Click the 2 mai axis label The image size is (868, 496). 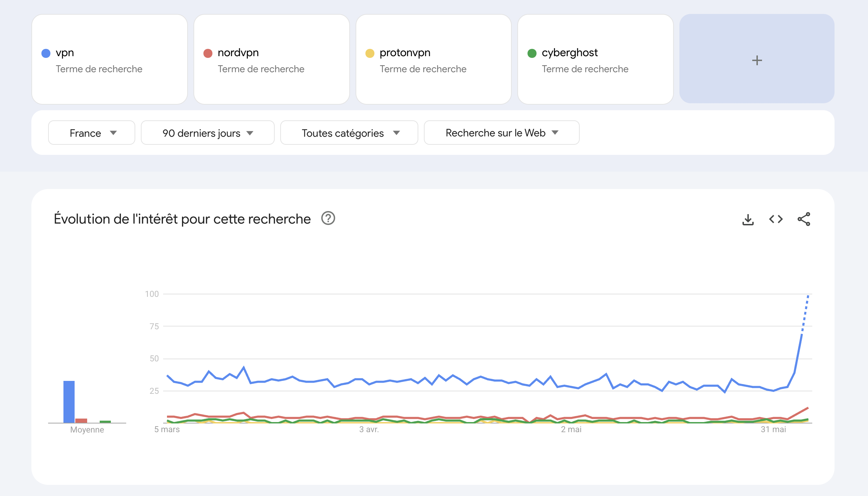coord(571,429)
